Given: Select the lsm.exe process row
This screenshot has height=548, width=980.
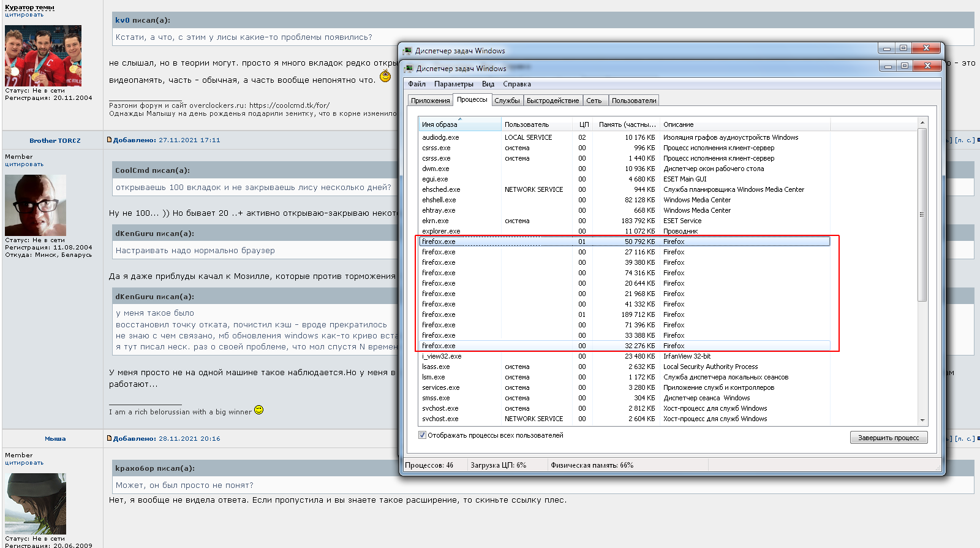Looking at the screenshot, I should coord(624,377).
